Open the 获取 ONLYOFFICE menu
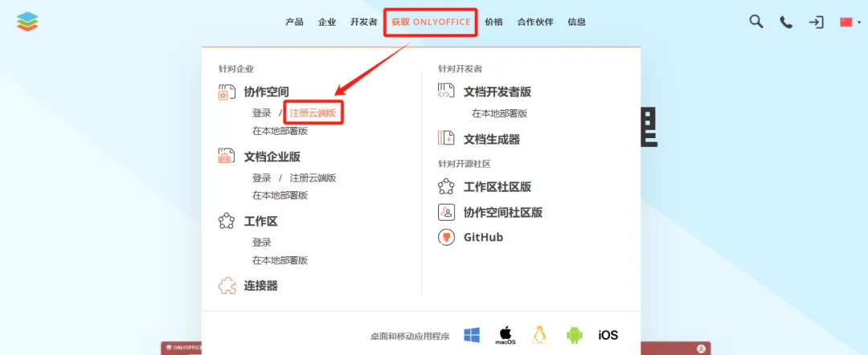Viewport: 868px width, 355px height. point(431,22)
